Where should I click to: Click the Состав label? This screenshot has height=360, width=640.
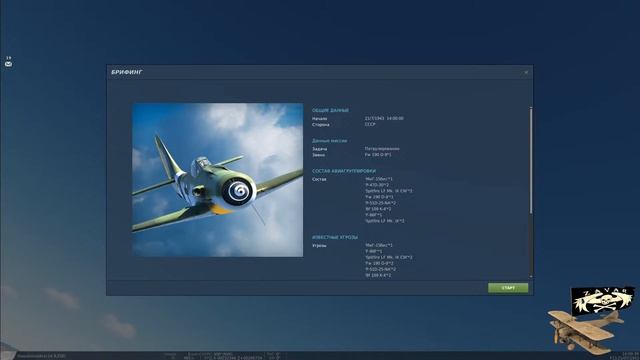tap(319, 179)
